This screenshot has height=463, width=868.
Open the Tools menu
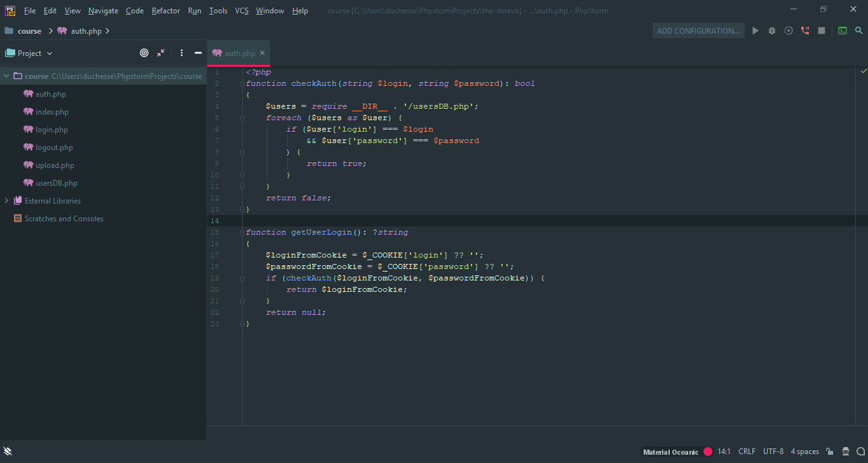(x=218, y=11)
